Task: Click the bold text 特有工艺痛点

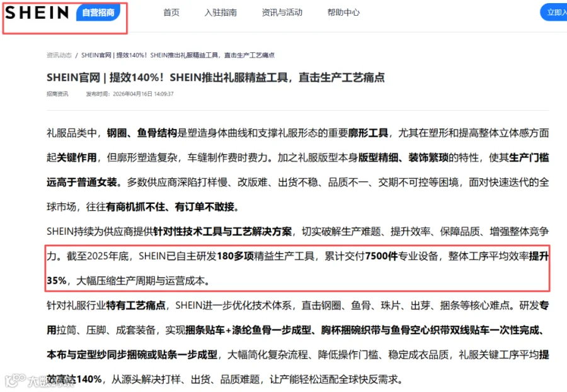Action: pos(135,306)
